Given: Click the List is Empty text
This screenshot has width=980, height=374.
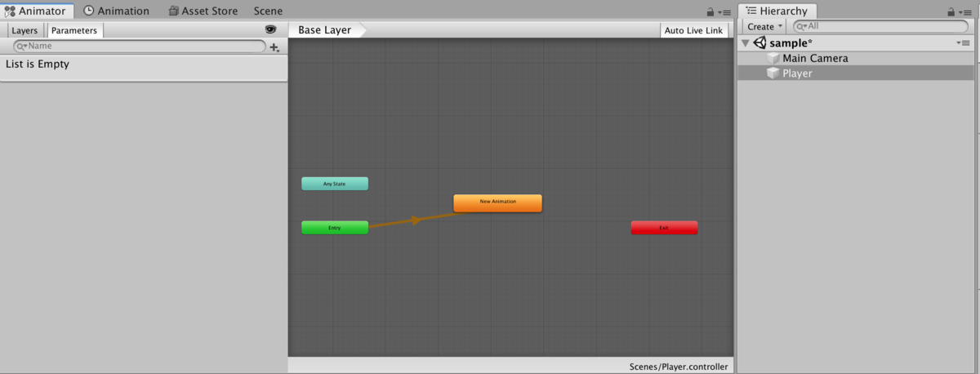Looking at the screenshot, I should 38,64.
